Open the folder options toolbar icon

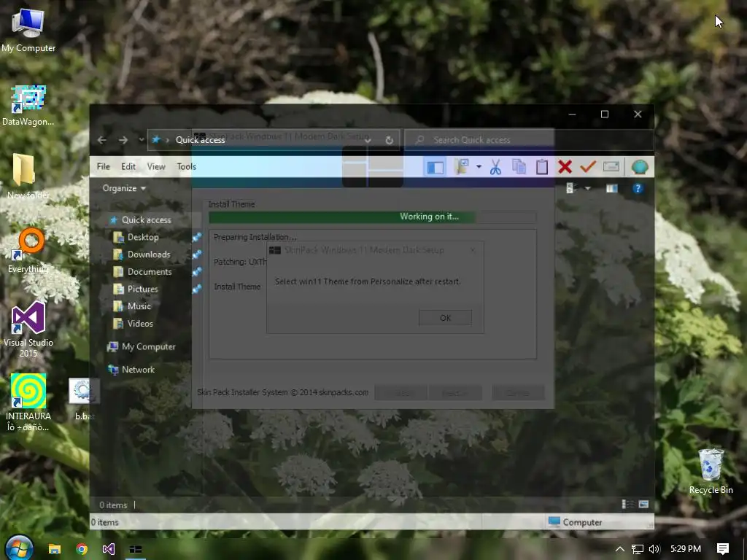462,167
